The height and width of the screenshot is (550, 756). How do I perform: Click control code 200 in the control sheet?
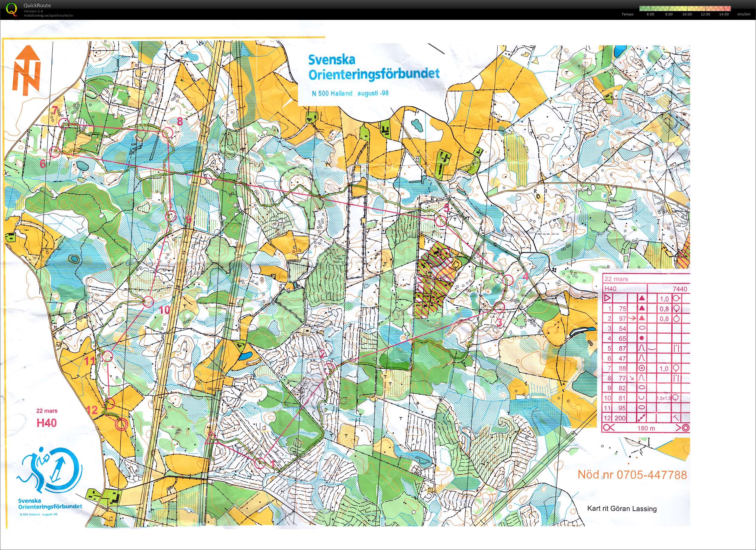620,418
